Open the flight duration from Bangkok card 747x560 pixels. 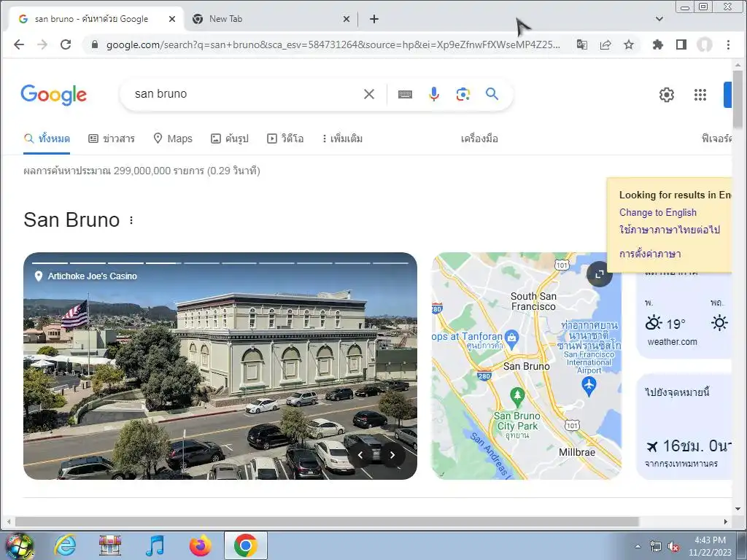coord(684,426)
